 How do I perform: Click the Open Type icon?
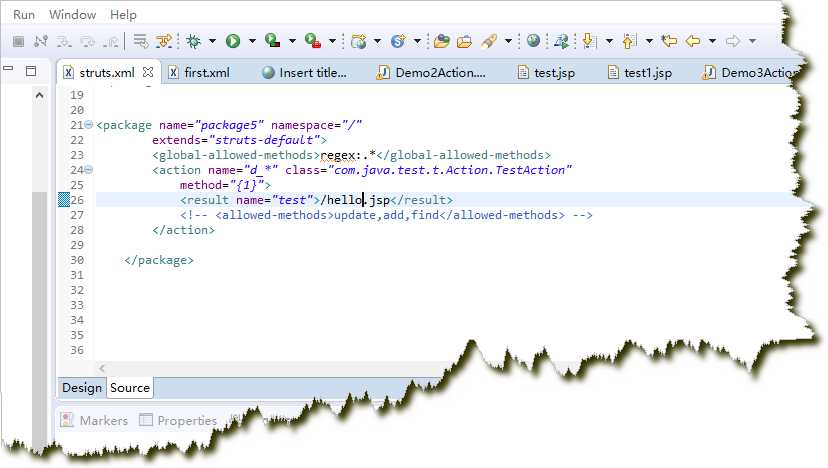pos(441,41)
